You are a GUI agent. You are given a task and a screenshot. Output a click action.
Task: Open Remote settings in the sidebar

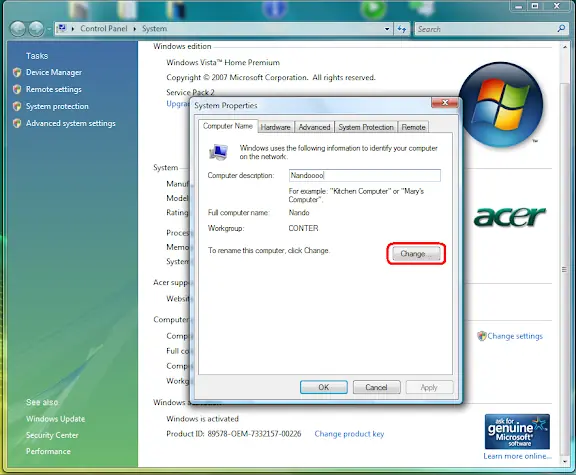(x=54, y=89)
